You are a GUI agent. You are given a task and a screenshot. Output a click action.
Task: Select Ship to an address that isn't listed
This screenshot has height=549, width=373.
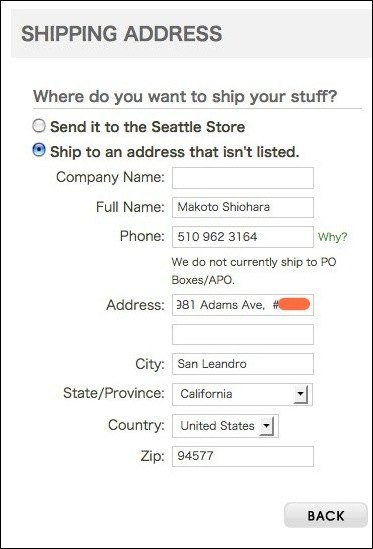[39, 150]
